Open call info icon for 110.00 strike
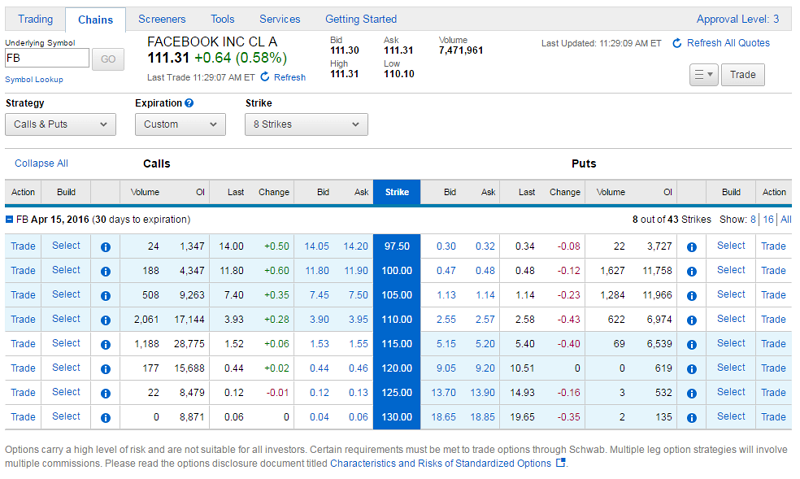This screenshot has width=800, height=479. 106,320
